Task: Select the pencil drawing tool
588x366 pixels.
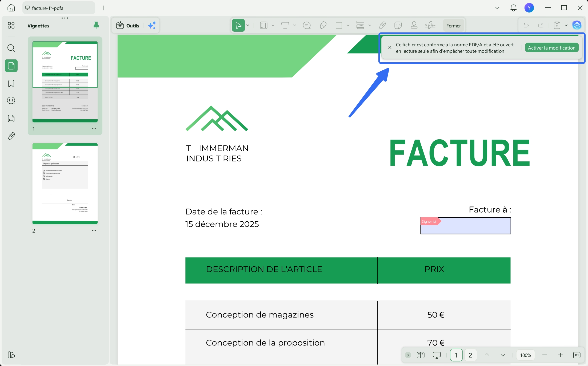Action: click(x=323, y=26)
